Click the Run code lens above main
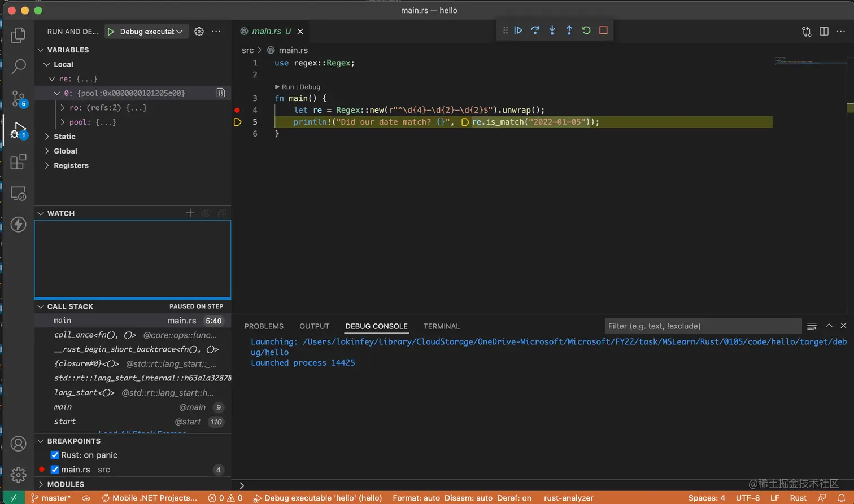Screen dimensions: 854x504 click(287, 87)
